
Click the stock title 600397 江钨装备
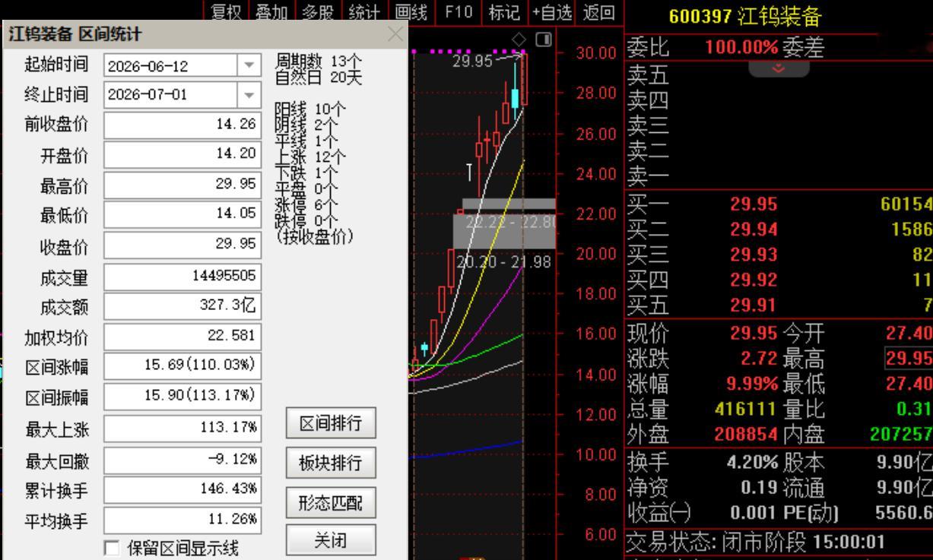tap(745, 16)
